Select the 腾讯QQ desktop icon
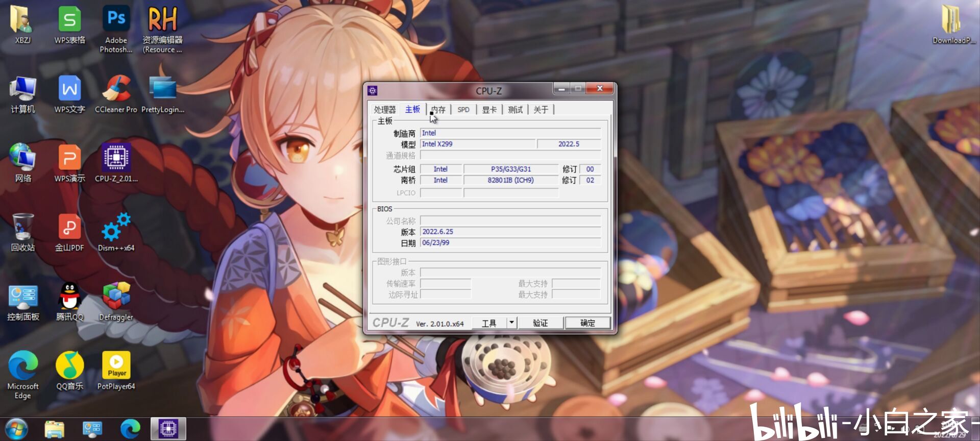The width and height of the screenshot is (980, 441). coord(69,302)
